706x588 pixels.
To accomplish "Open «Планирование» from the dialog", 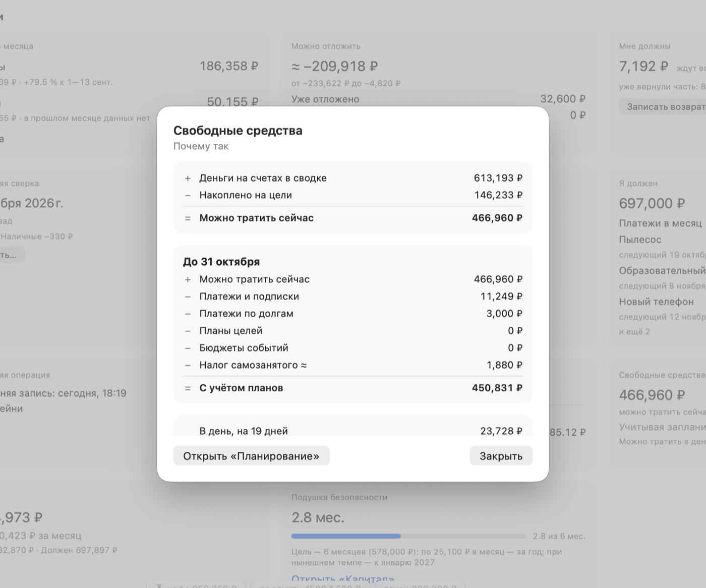I will [x=251, y=456].
